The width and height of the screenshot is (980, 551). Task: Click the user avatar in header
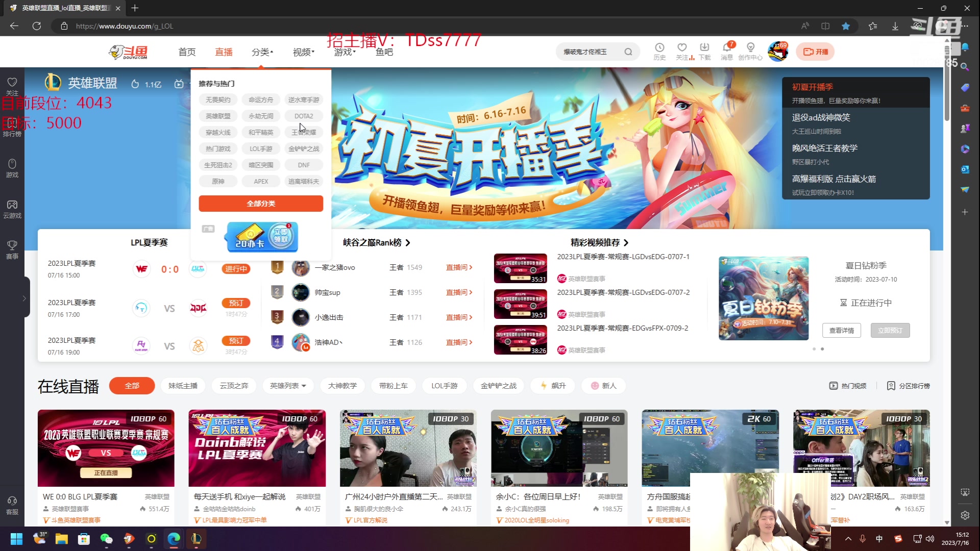point(778,52)
